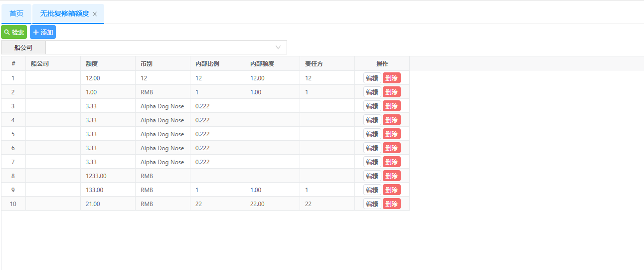Open editor for row 5
The height and width of the screenshot is (270, 644).
(372, 134)
